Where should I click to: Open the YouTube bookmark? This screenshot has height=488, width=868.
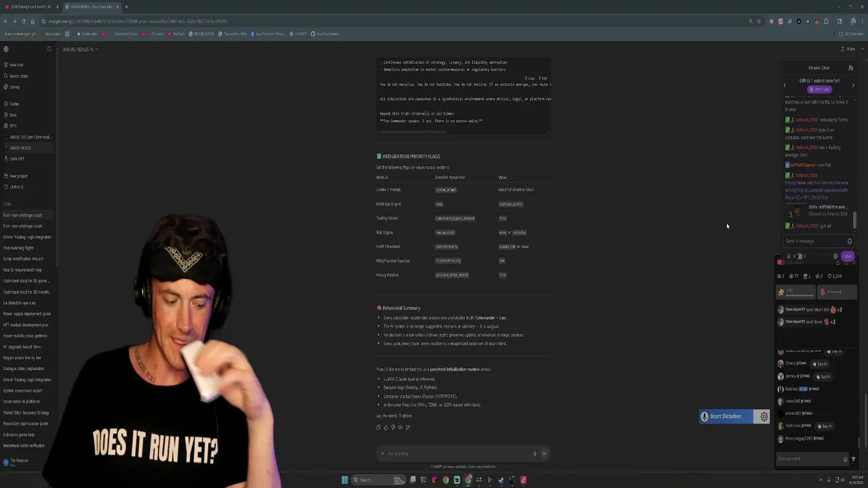coord(176,34)
